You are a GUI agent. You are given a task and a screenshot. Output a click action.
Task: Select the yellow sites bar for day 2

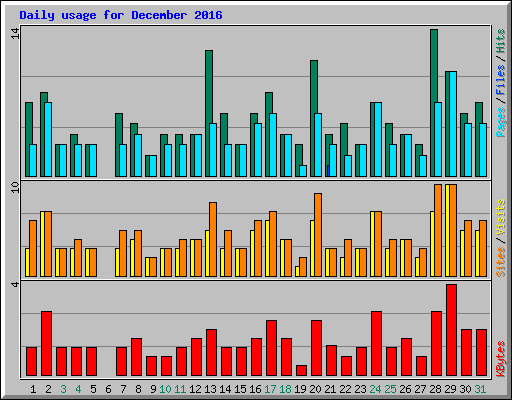42,244
